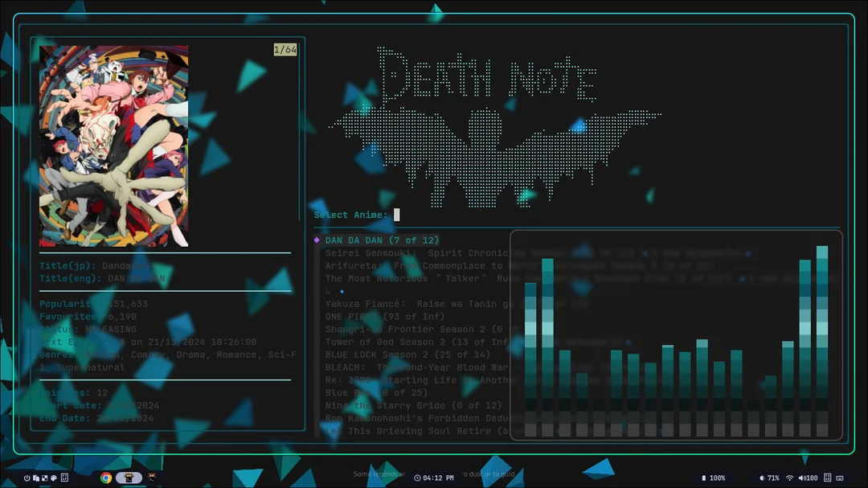Click the power icon in the taskbar
This screenshot has height=488, width=868.
pos(27,478)
